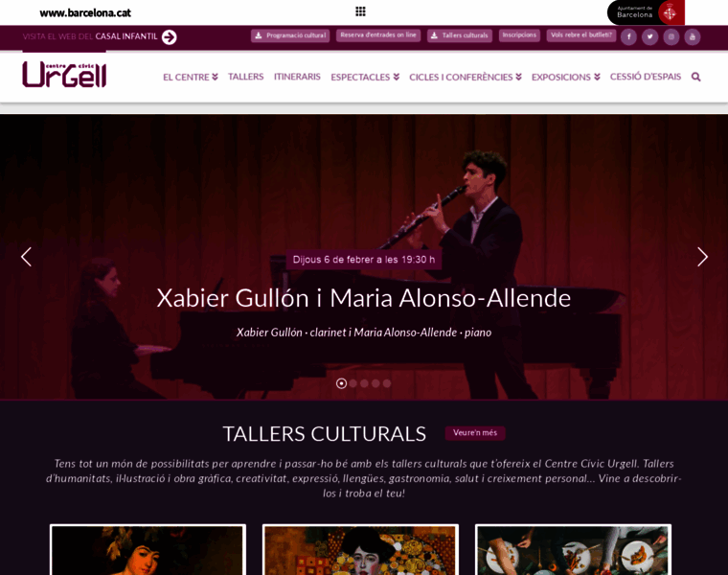This screenshot has height=575, width=728.
Task: Select the third carousel dot
Action: [364, 383]
